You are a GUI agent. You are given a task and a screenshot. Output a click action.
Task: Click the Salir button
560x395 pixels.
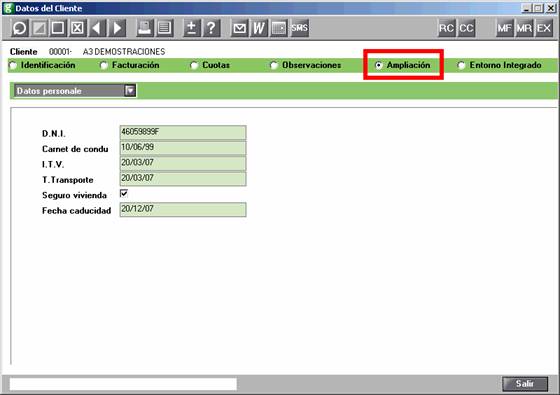click(x=525, y=384)
